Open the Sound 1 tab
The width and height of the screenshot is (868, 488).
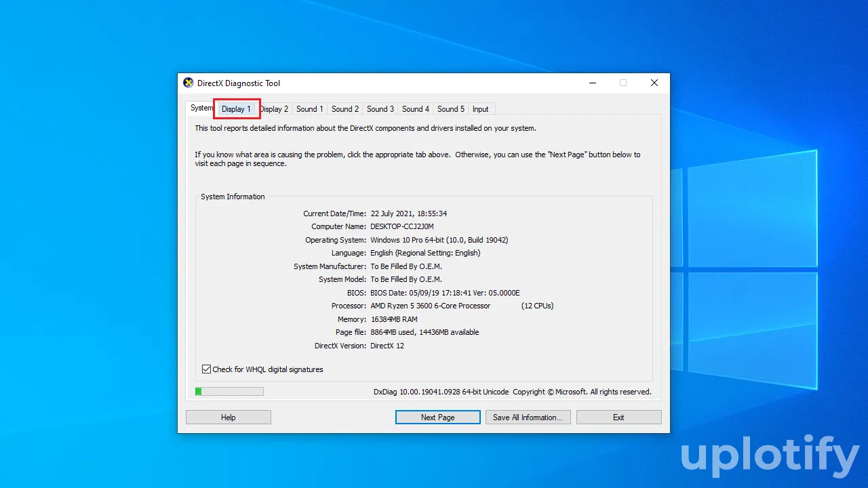[309, 109]
